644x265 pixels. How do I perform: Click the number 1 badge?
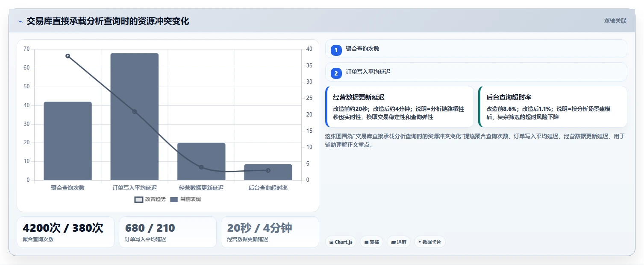(336, 50)
